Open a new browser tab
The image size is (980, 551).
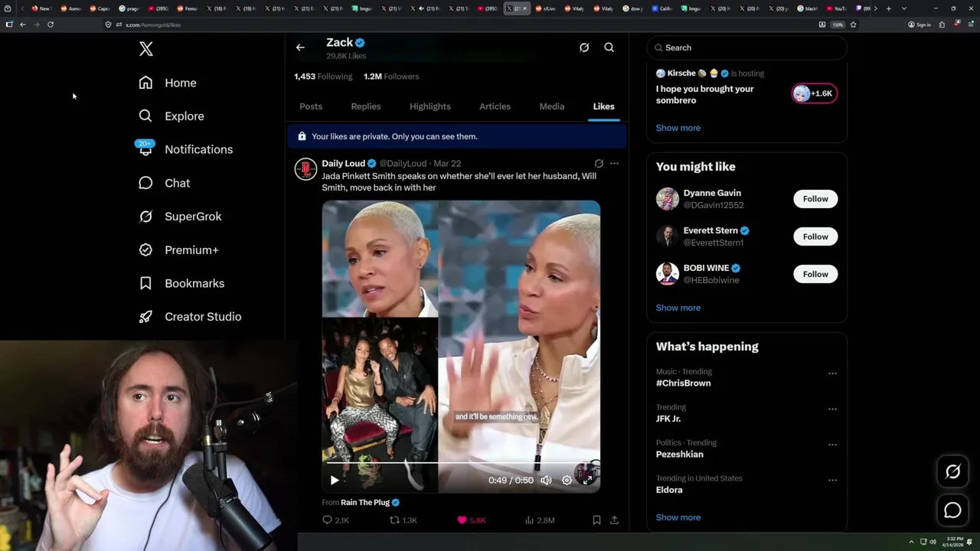pyautogui.click(x=888, y=8)
